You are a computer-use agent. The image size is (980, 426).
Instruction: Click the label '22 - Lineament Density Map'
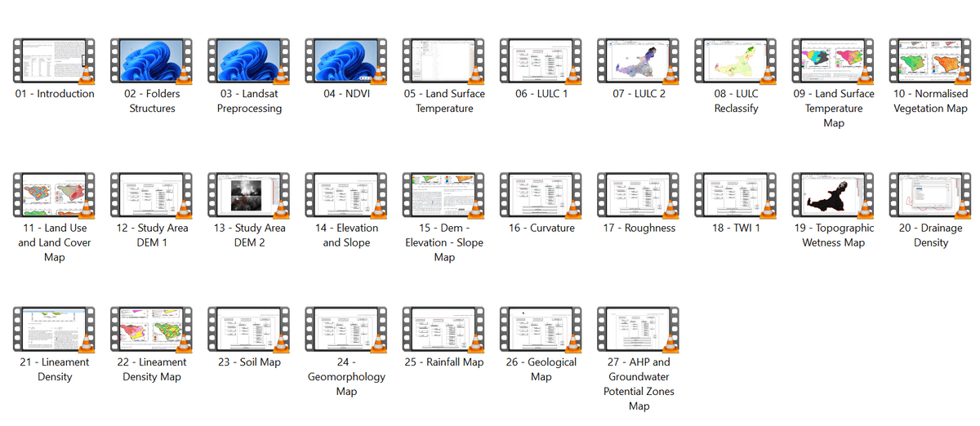point(152,370)
